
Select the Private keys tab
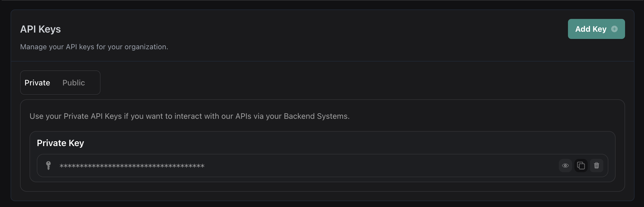point(37,83)
